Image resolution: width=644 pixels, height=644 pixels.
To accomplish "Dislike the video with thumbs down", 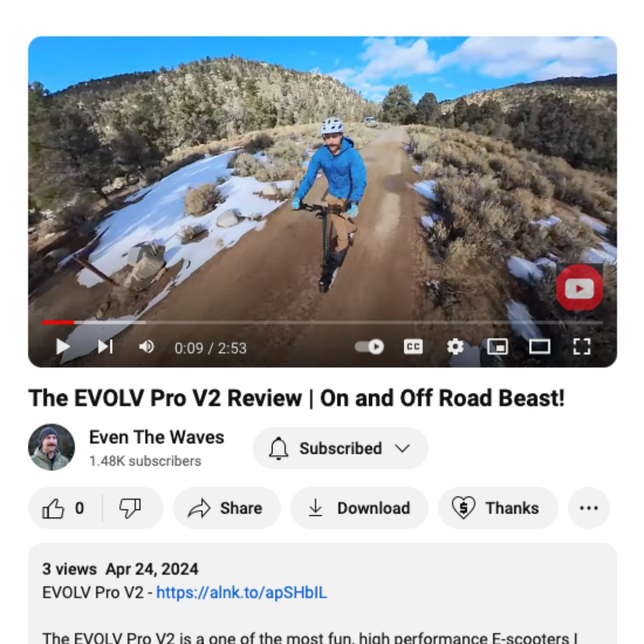I will [131, 509].
